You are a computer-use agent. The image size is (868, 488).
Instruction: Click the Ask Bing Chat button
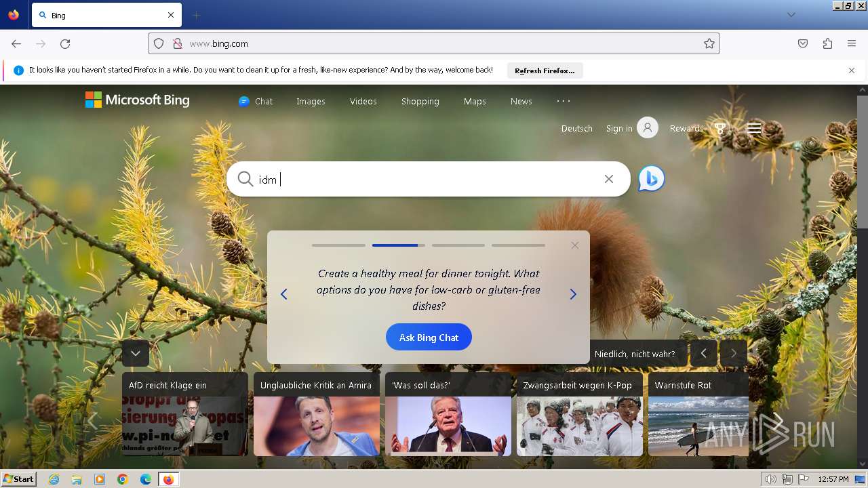[x=429, y=337]
